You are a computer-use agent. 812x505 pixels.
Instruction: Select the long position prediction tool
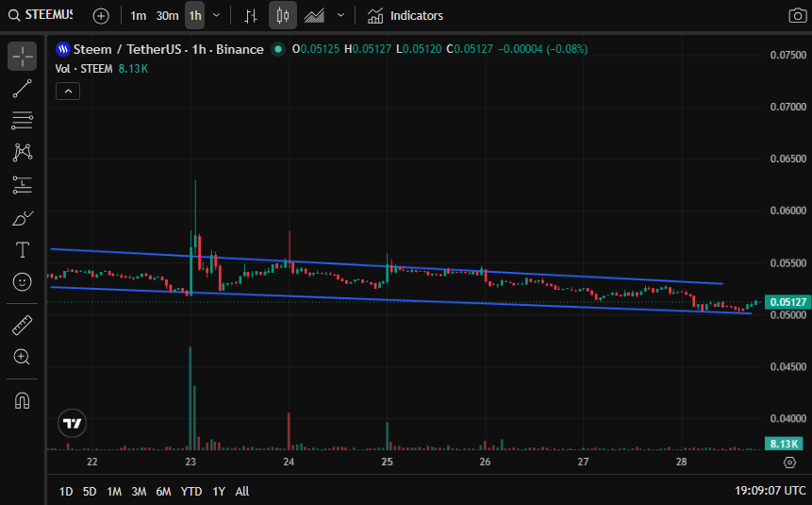coord(23,185)
